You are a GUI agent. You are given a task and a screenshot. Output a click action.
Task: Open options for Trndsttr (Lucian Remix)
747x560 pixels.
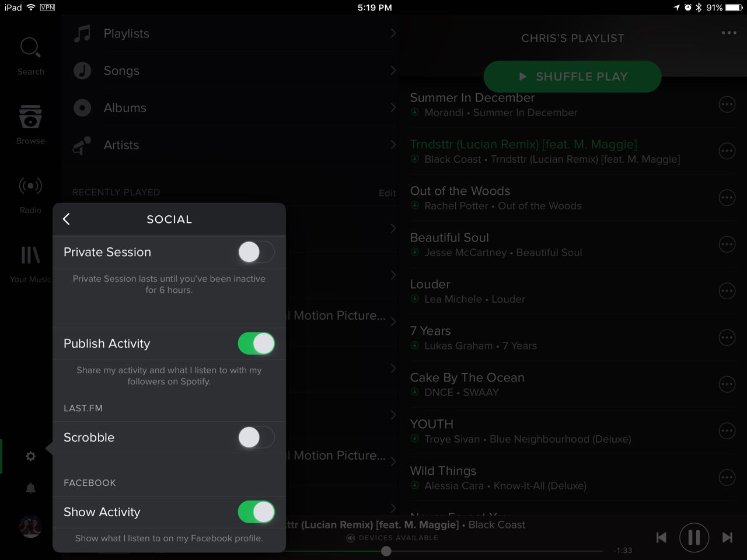(727, 151)
